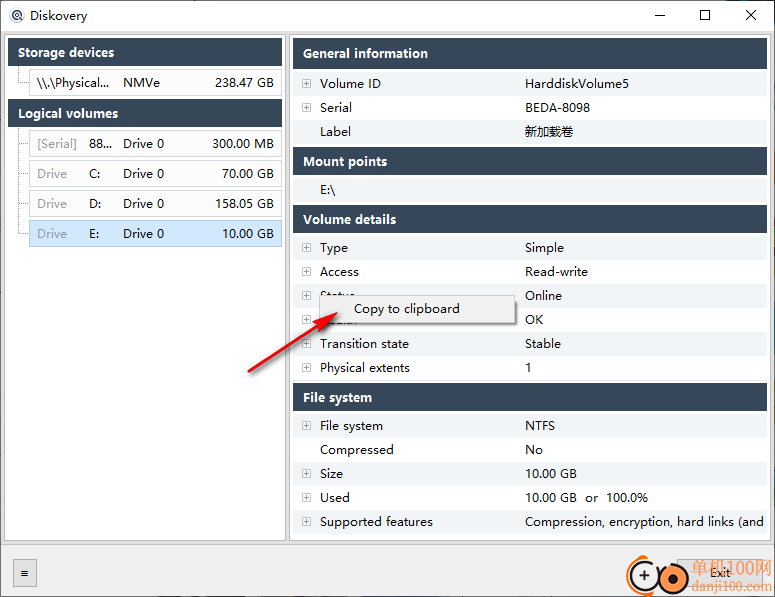The height and width of the screenshot is (597, 775).
Task: Open the hamburger menu button at bottom left
Action: point(25,573)
